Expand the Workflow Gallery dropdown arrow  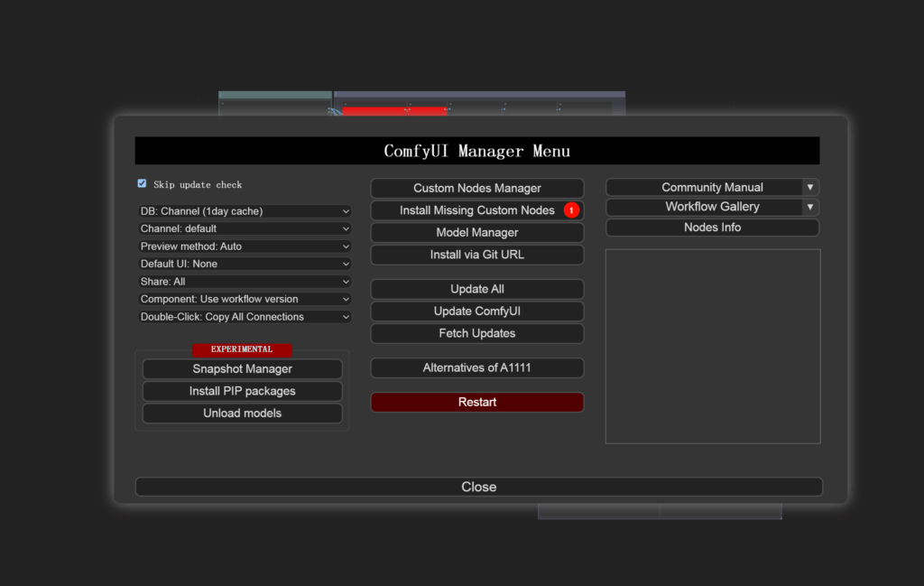click(810, 207)
